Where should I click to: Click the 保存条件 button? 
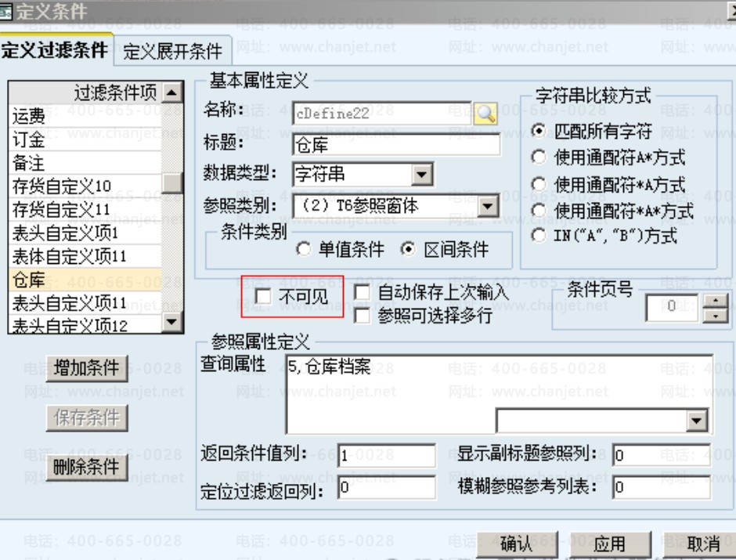pos(87,417)
